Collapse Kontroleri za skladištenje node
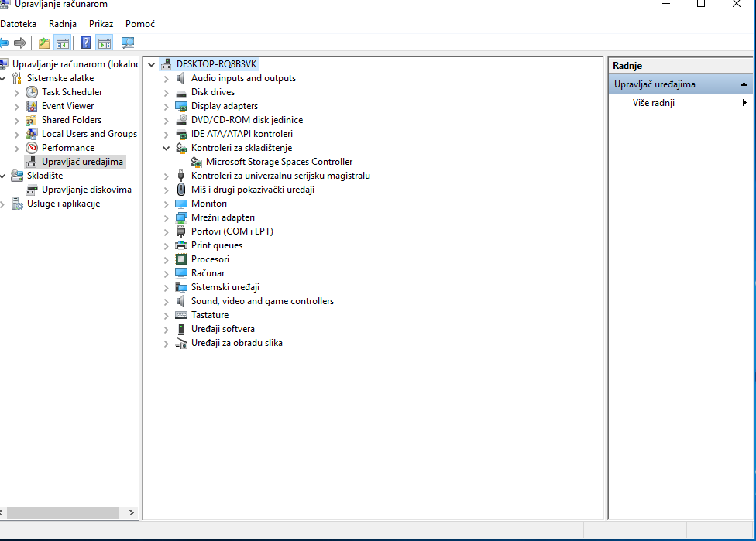This screenshot has width=756, height=541. pyautogui.click(x=166, y=148)
